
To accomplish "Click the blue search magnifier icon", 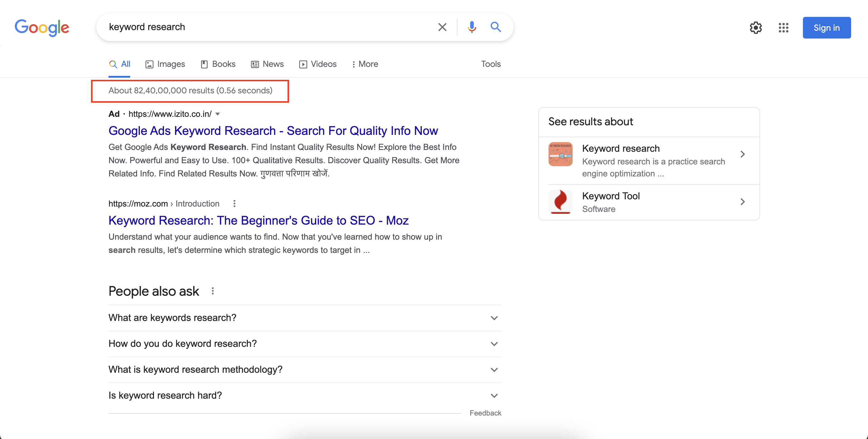I will pos(496,26).
